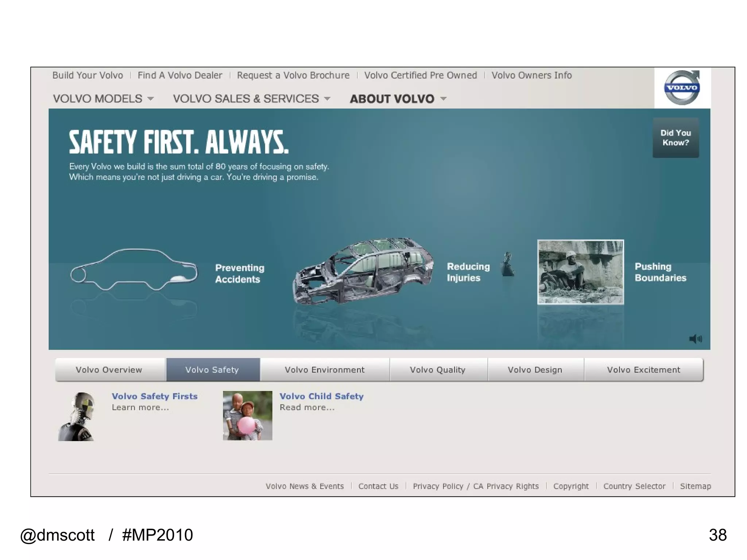
Task: Open Find A Volvo Dealer link
Action: pos(180,75)
